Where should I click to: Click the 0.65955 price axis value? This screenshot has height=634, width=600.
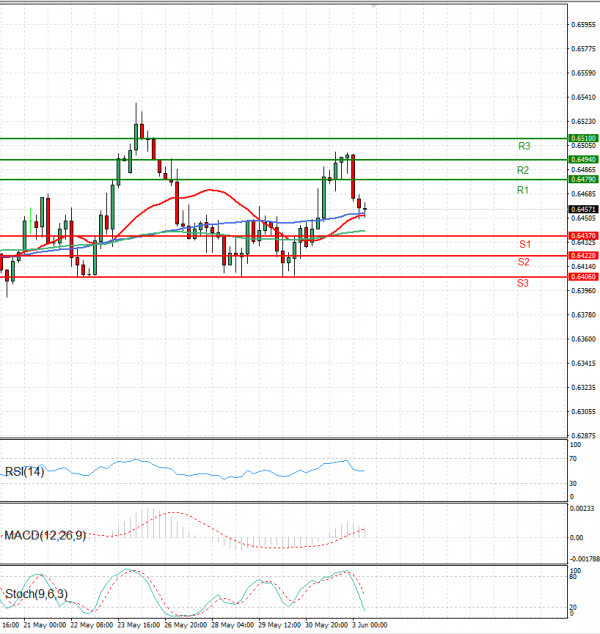pyautogui.click(x=583, y=25)
